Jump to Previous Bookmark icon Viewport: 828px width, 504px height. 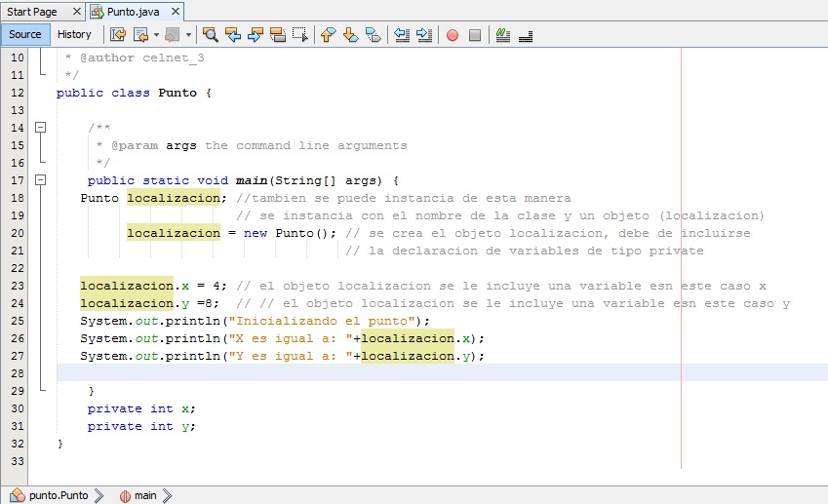pyautogui.click(x=328, y=35)
